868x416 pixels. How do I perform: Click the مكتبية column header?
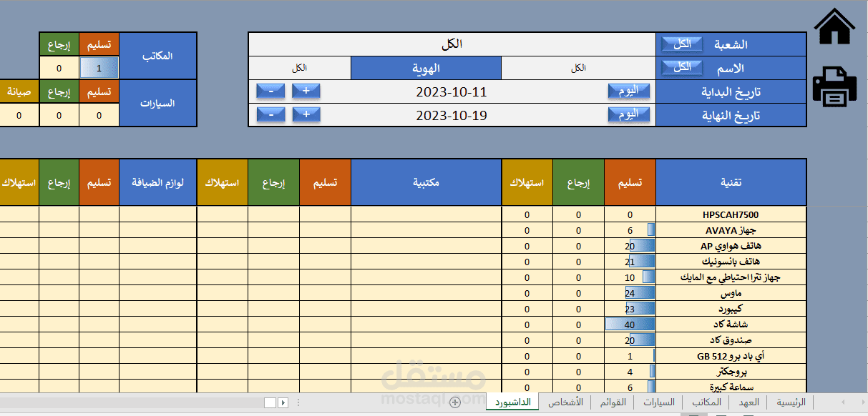(426, 182)
